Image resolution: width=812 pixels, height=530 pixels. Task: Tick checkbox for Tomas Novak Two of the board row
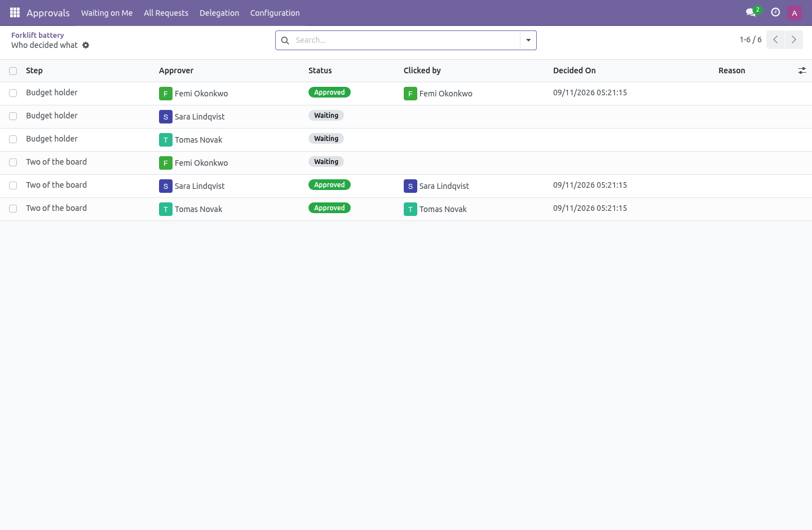[x=13, y=209]
